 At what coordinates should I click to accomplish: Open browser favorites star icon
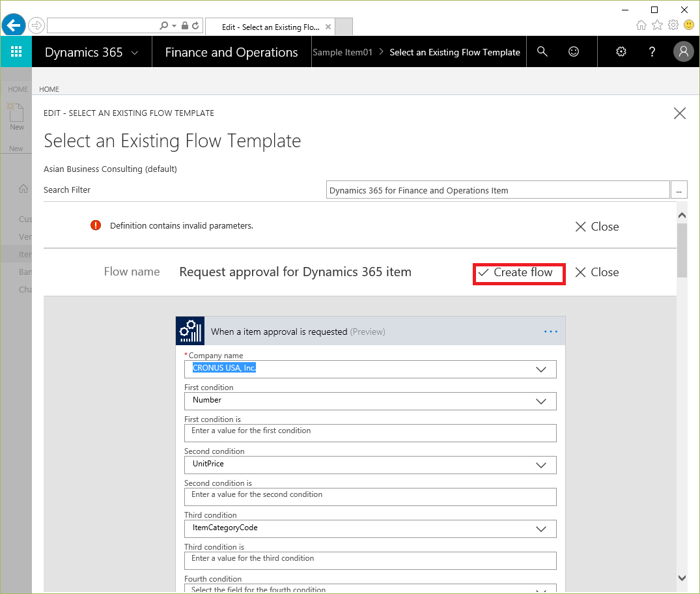click(x=657, y=25)
